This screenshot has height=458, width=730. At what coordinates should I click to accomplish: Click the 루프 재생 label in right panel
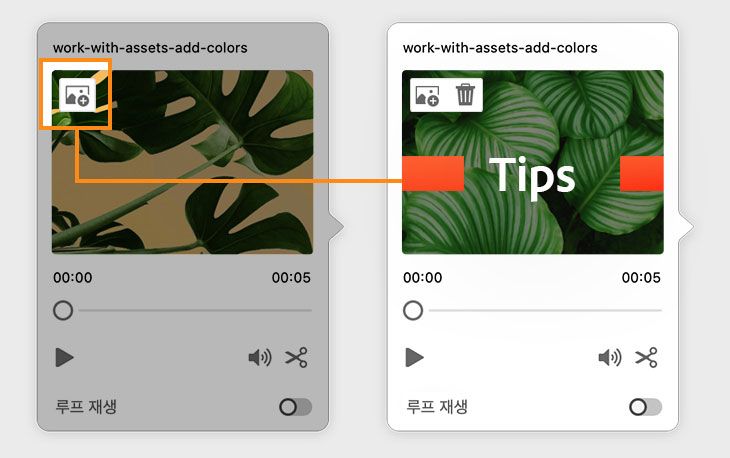tap(436, 407)
